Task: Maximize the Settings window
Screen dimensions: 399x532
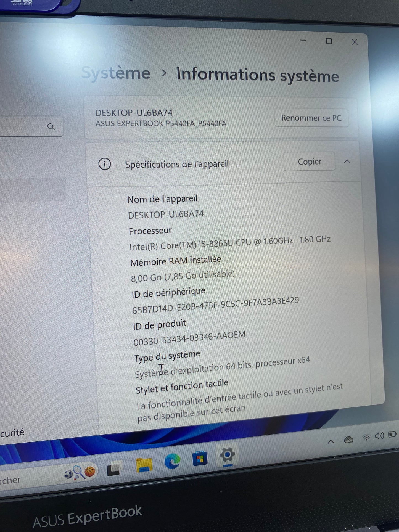Action: (x=329, y=41)
